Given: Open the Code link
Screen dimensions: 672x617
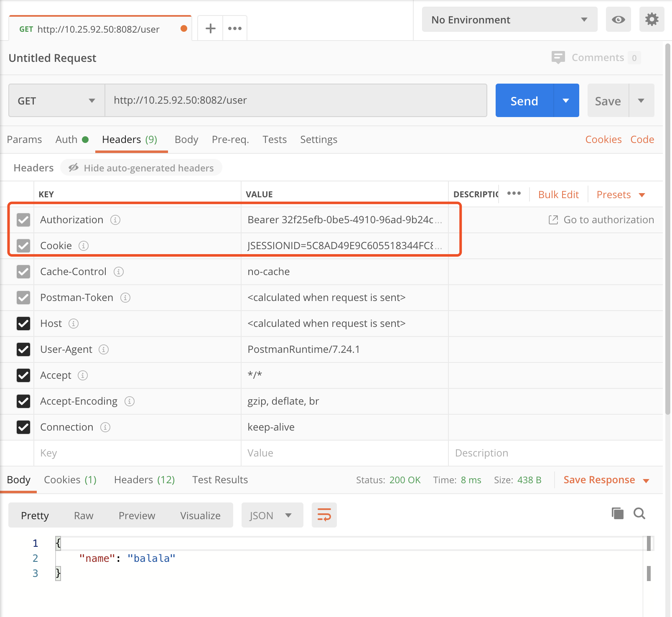Looking at the screenshot, I should pyautogui.click(x=642, y=140).
